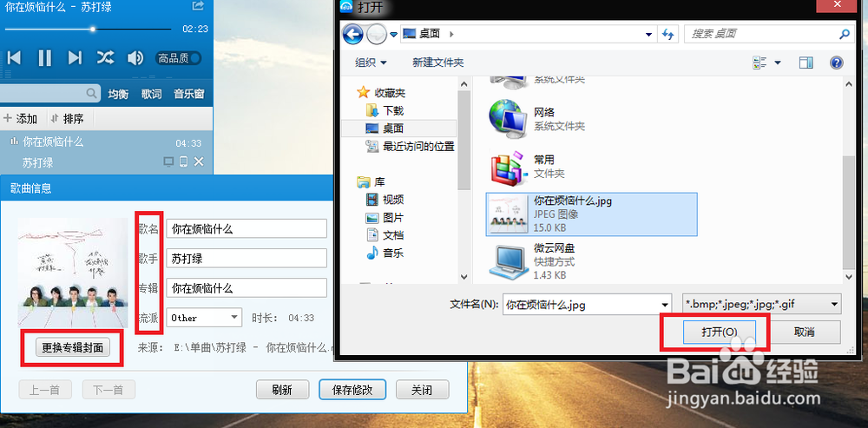Open the 歌词 lyrics tab

pyautogui.click(x=151, y=94)
